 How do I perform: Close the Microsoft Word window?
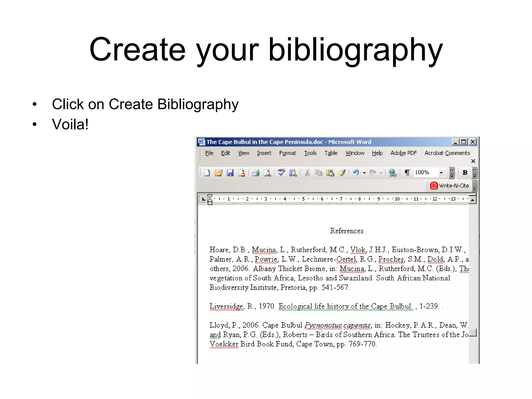473,142
